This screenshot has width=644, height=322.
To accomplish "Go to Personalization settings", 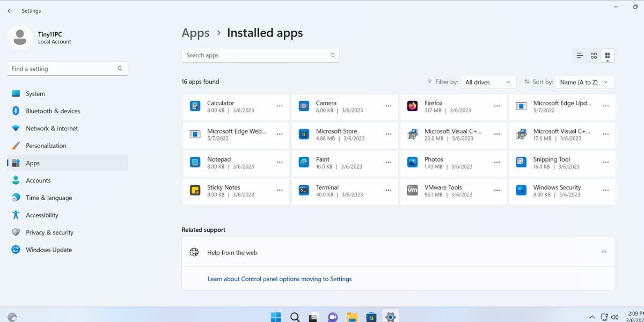I will point(68,145).
